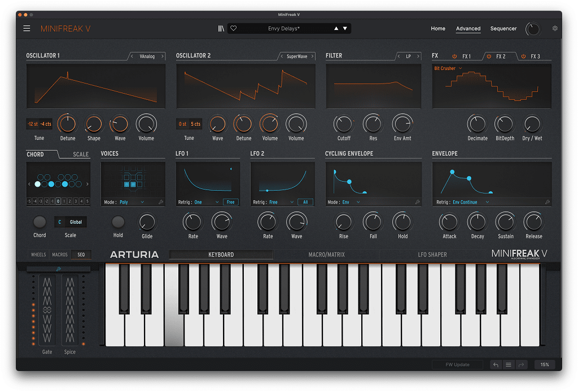Click the Envelope Attack knob
Image resolution: width=578 pixels, height=392 pixels.
coord(449,222)
